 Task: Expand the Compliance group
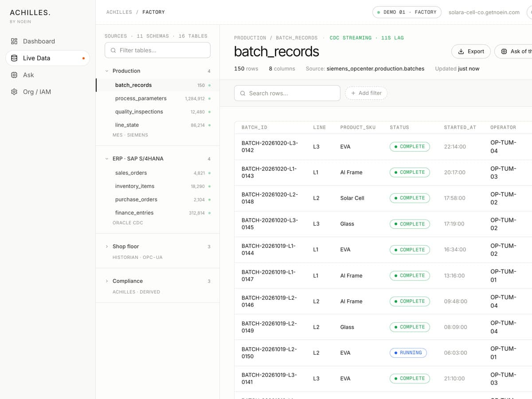point(107,281)
